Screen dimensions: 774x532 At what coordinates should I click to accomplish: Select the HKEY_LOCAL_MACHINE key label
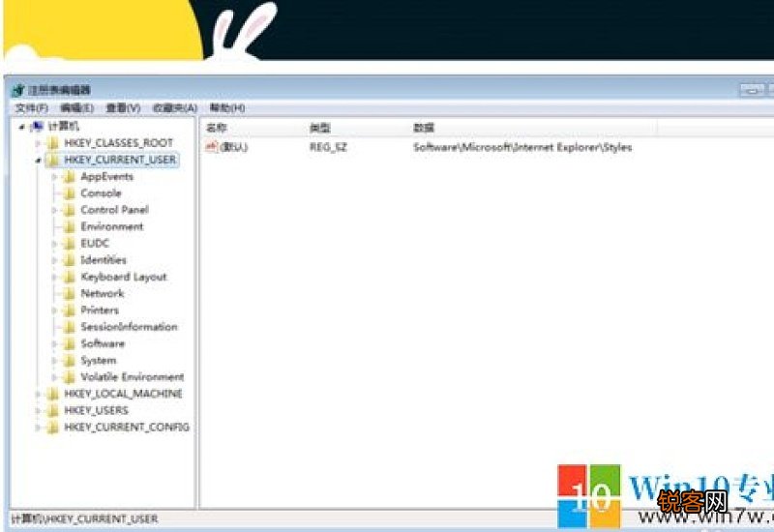123,394
